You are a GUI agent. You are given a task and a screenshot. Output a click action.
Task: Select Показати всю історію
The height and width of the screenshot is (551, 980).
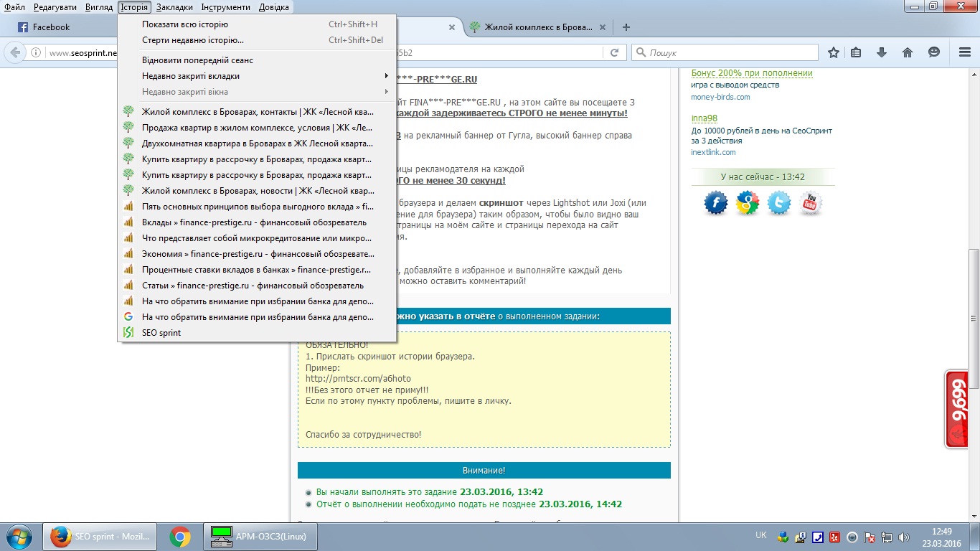(x=258, y=24)
